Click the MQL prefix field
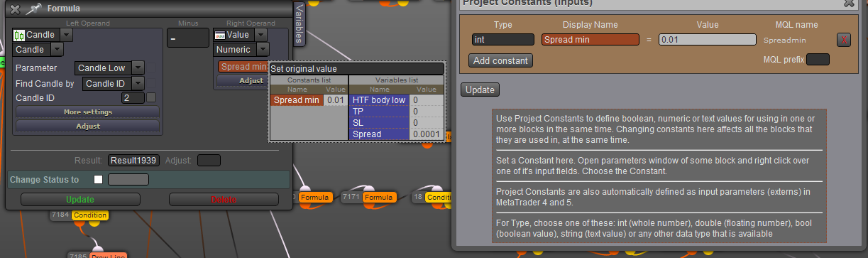 pos(818,59)
